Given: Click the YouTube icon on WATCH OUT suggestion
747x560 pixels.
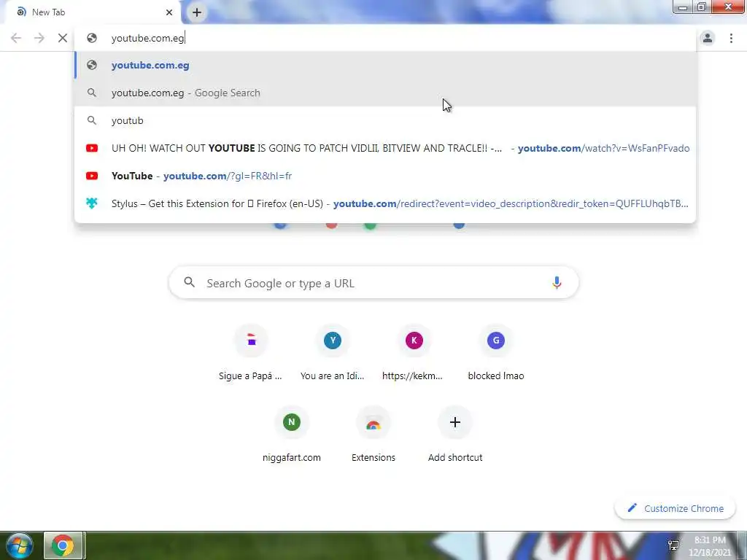Looking at the screenshot, I should [x=92, y=148].
